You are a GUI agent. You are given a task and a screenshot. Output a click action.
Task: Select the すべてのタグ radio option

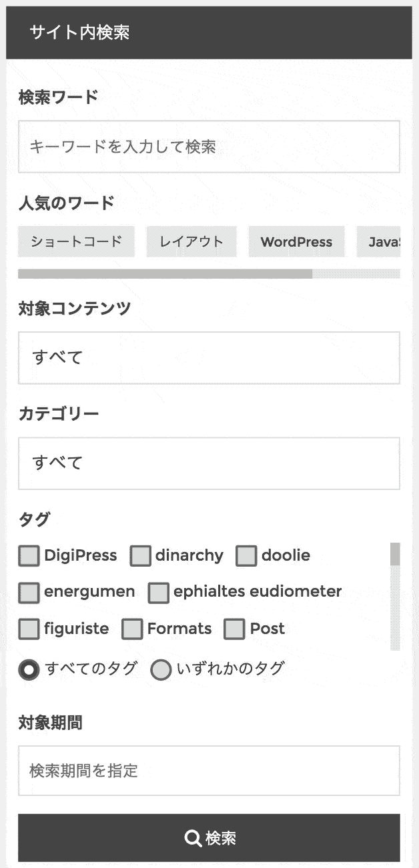[29, 669]
